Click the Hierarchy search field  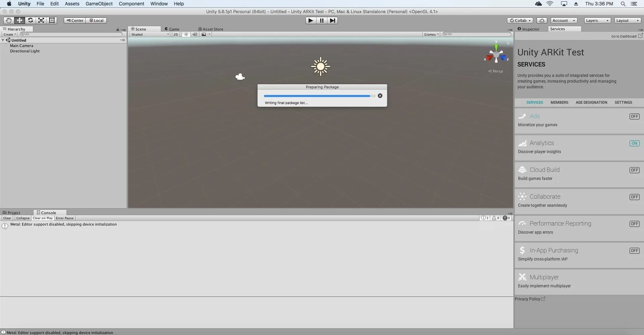click(x=71, y=34)
